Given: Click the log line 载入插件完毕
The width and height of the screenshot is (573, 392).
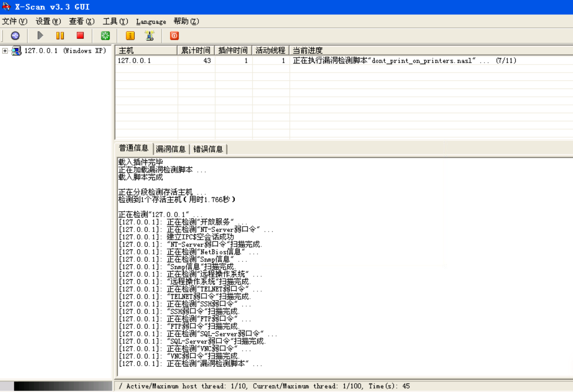Looking at the screenshot, I should pos(141,162).
